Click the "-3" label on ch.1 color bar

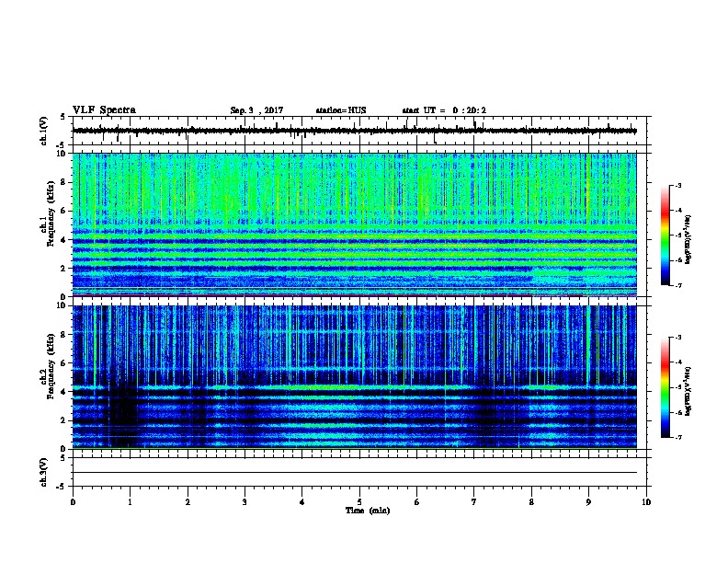[677, 185]
